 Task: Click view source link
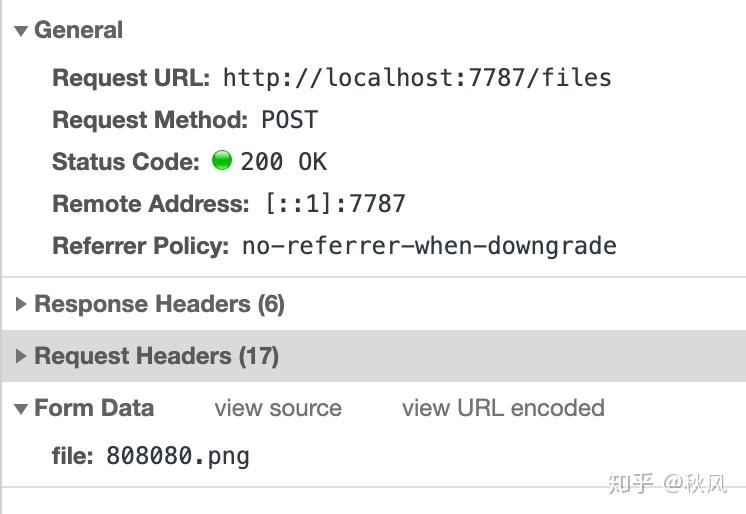[278, 408]
